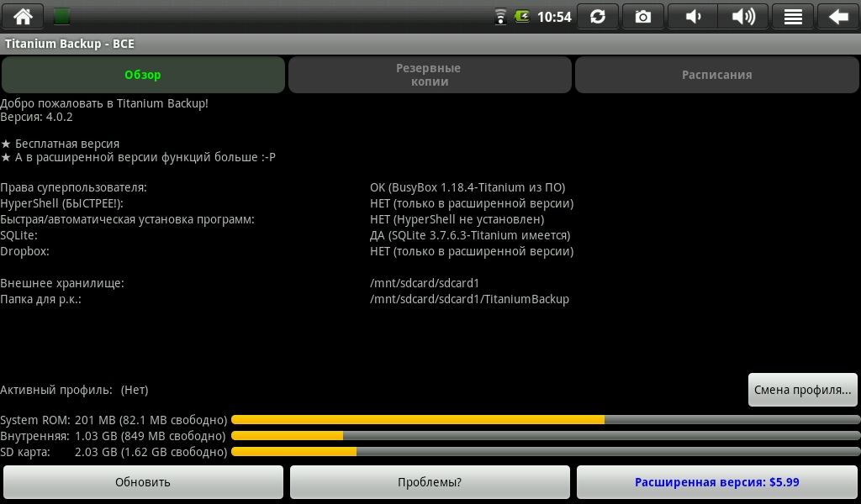
Task: Click the /mnt/sdcard/sdcard1 path value
Action: point(425,283)
